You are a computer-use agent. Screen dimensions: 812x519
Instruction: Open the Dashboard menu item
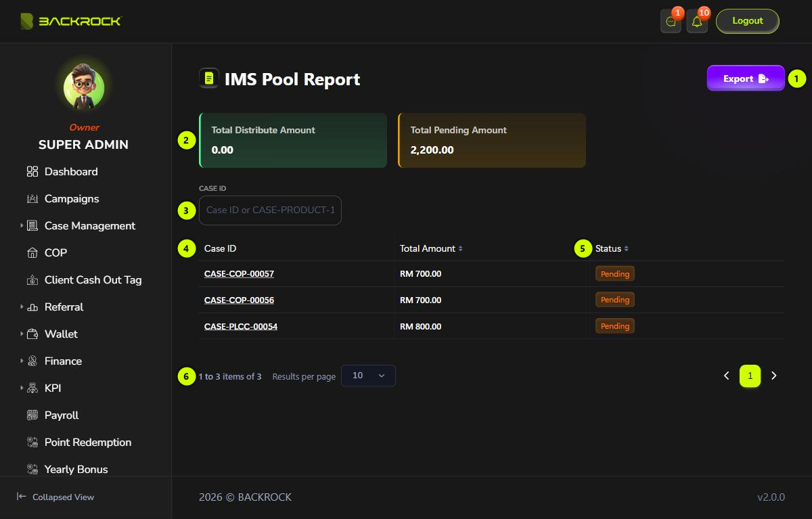pyautogui.click(x=71, y=172)
